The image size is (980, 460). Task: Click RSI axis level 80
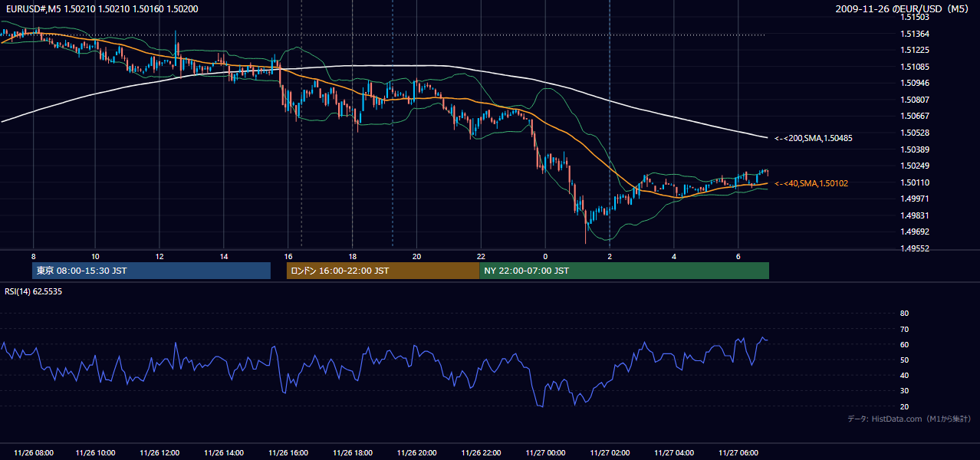click(904, 314)
